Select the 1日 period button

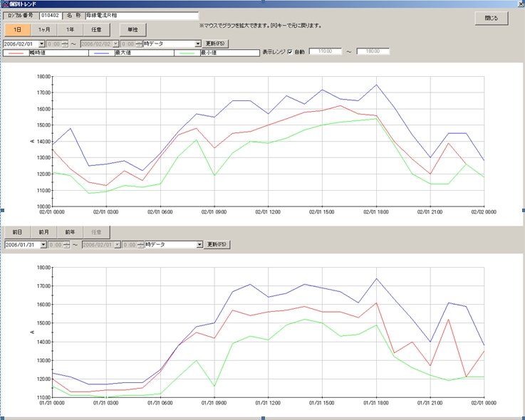(x=17, y=29)
